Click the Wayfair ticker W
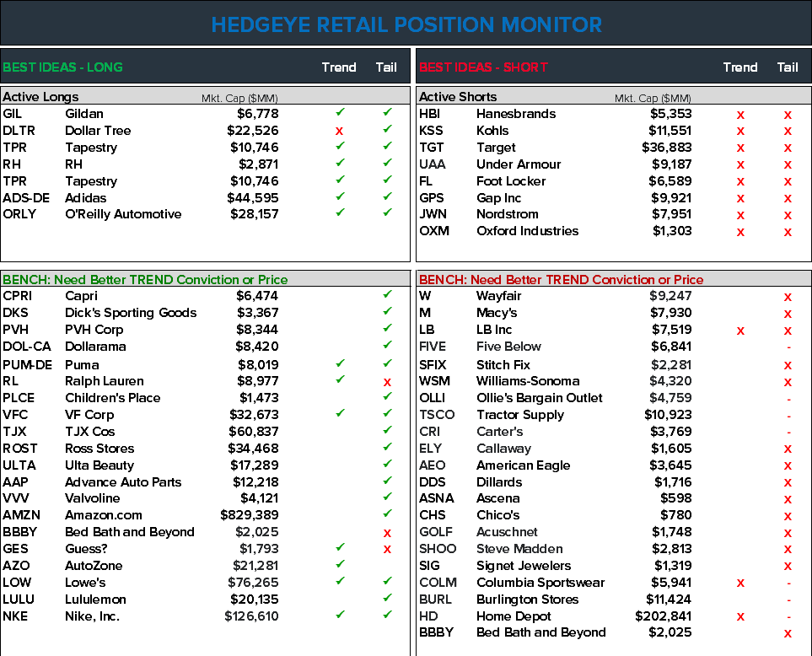Screen dimensions: 812x656 423,296
